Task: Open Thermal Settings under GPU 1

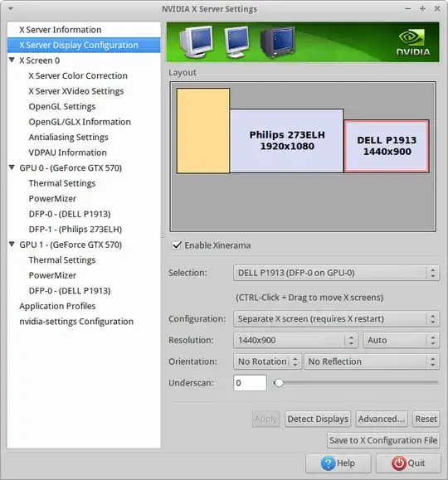Action: 62,260
